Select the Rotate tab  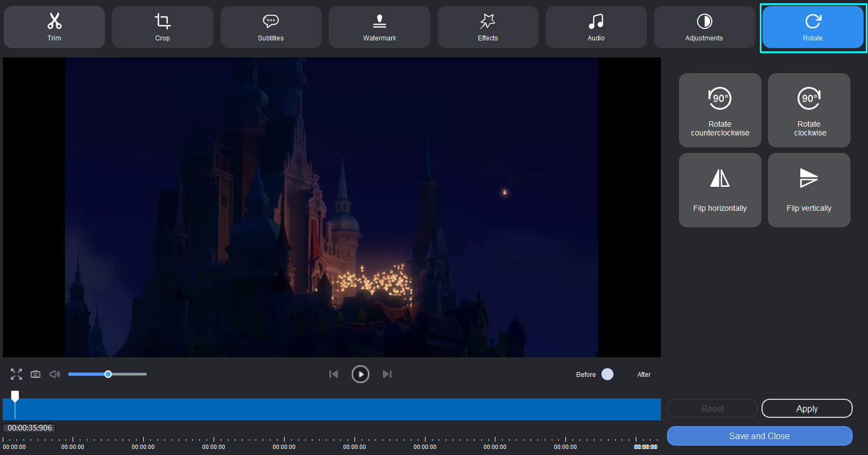tap(813, 27)
